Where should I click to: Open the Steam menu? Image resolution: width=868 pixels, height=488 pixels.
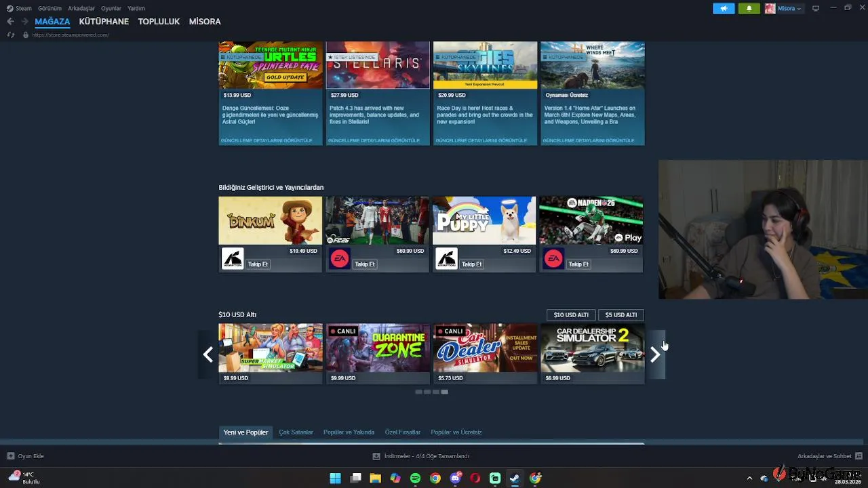20,8
